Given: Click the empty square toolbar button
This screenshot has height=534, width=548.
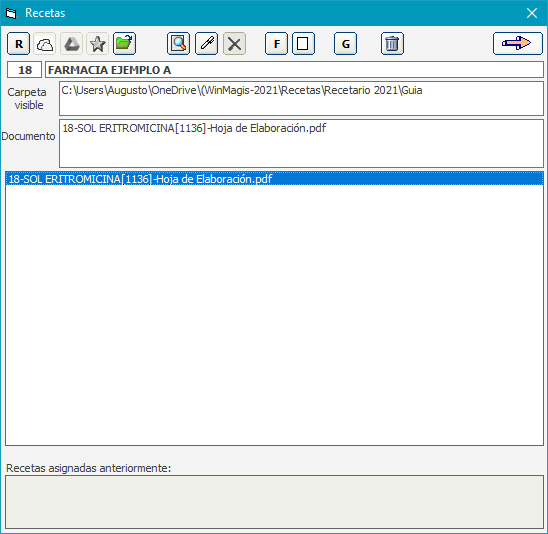Looking at the screenshot, I should pos(303,44).
